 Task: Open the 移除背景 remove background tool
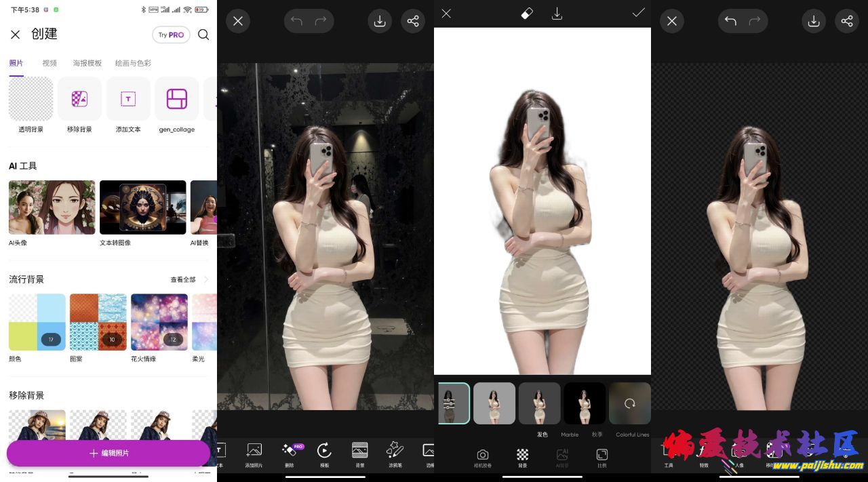tap(79, 99)
